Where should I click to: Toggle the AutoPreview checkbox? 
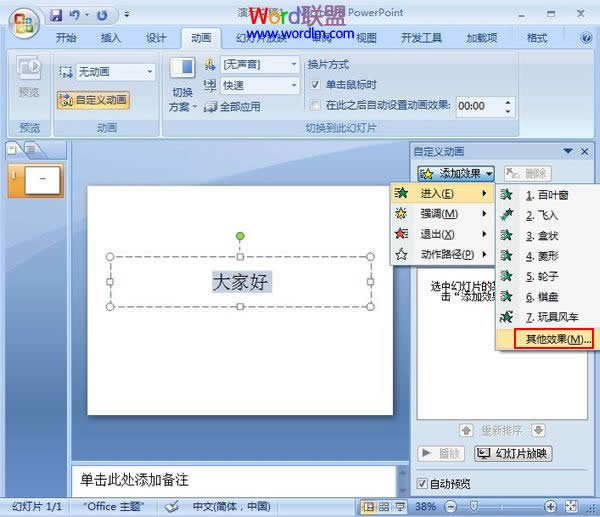point(422,484)
